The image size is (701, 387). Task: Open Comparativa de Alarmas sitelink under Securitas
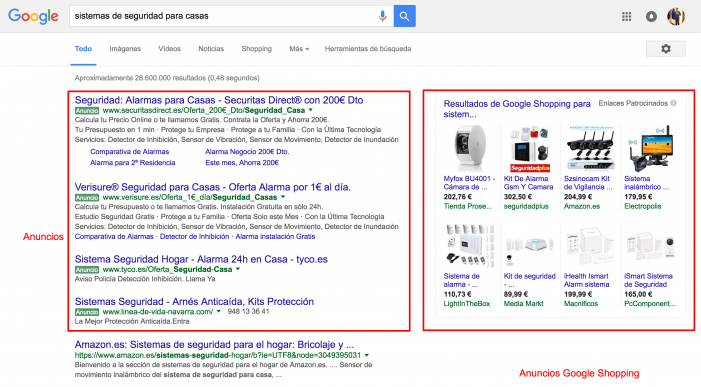[130, 151]
